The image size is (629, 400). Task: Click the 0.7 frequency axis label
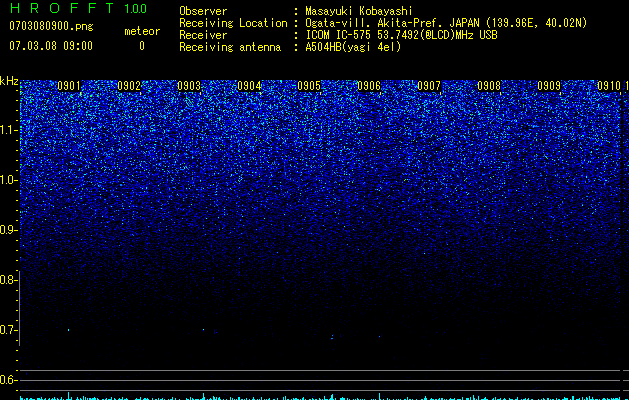point(8,330)
